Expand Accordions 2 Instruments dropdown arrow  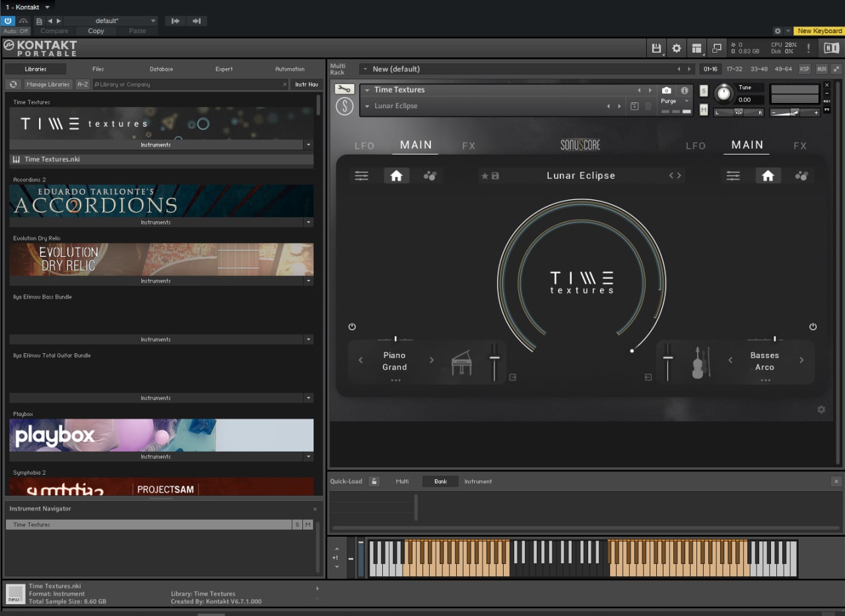(x=308, y=222)
